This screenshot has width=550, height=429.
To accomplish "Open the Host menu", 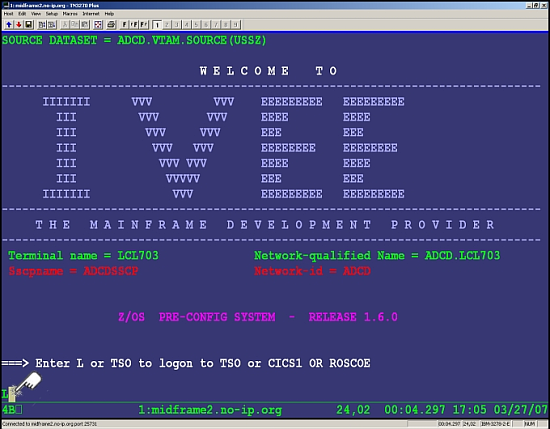I will coord(8,14).
